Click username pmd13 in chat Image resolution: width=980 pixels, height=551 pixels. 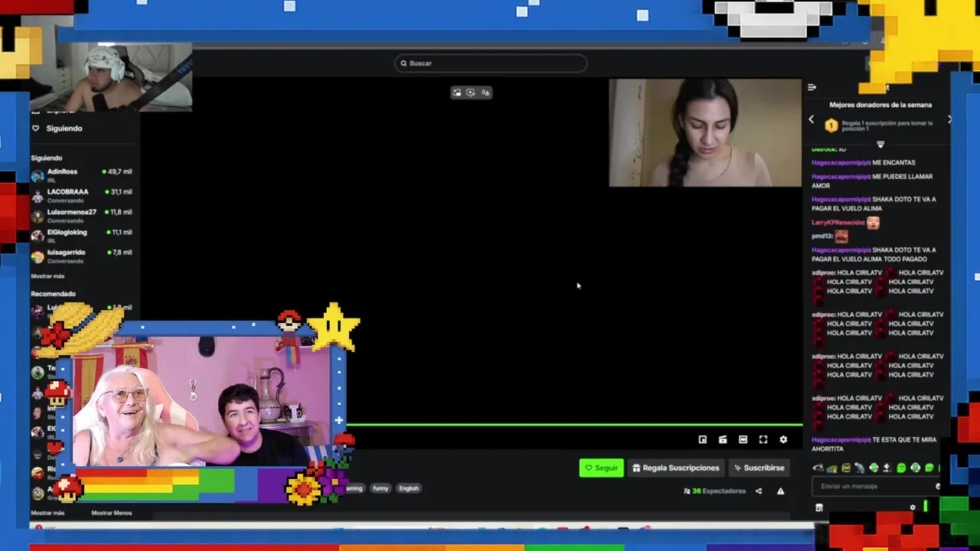point(822,236)
